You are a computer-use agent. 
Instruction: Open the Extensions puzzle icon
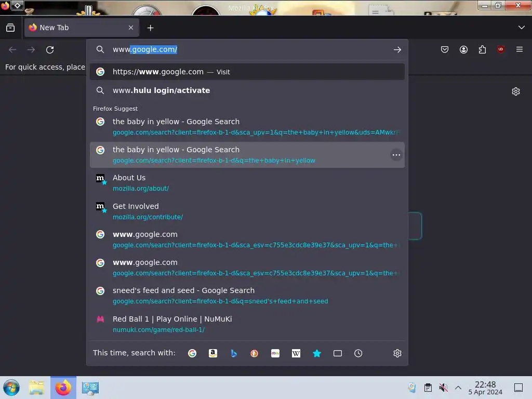tap(482, 49)
